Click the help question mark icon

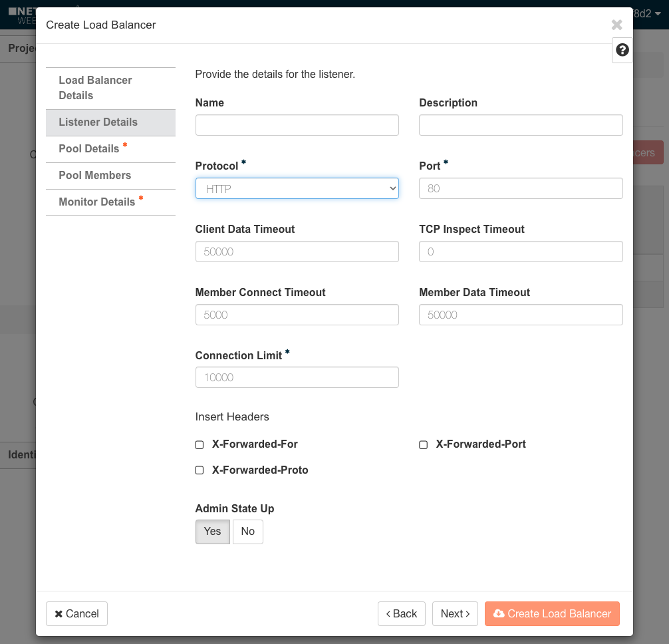click(622, 50)
